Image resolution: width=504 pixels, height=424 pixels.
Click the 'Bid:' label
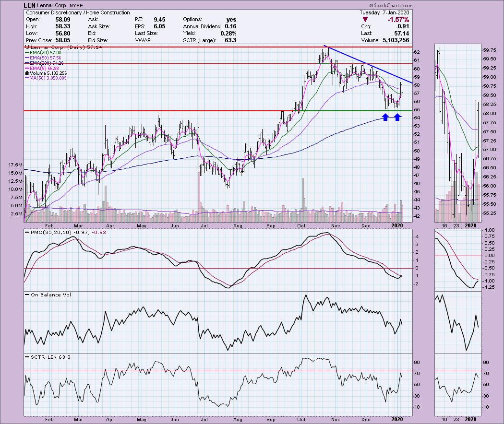(x=92, y=34)
